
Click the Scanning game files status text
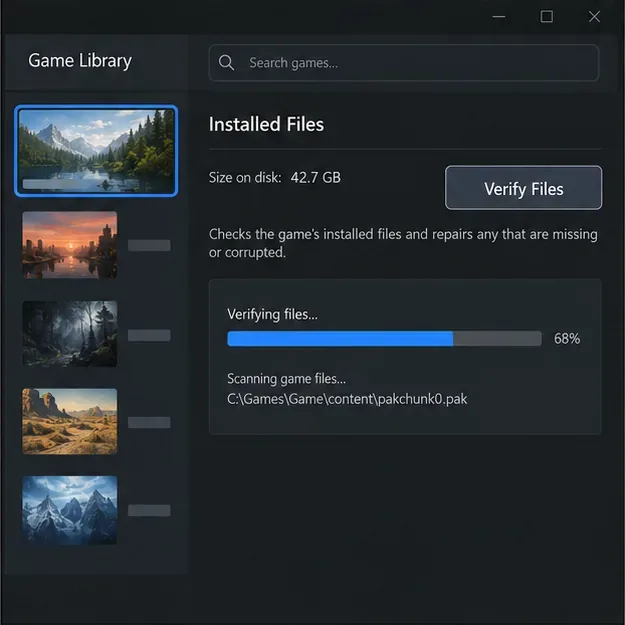point(287,379)
